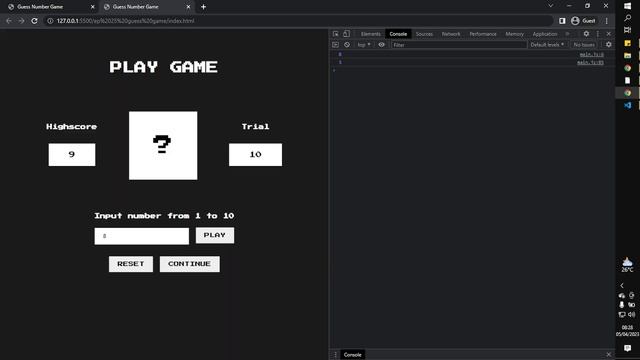Open File Explorer from the taskbar
This screenshot has height=360, width=640.
pos(627,56)
